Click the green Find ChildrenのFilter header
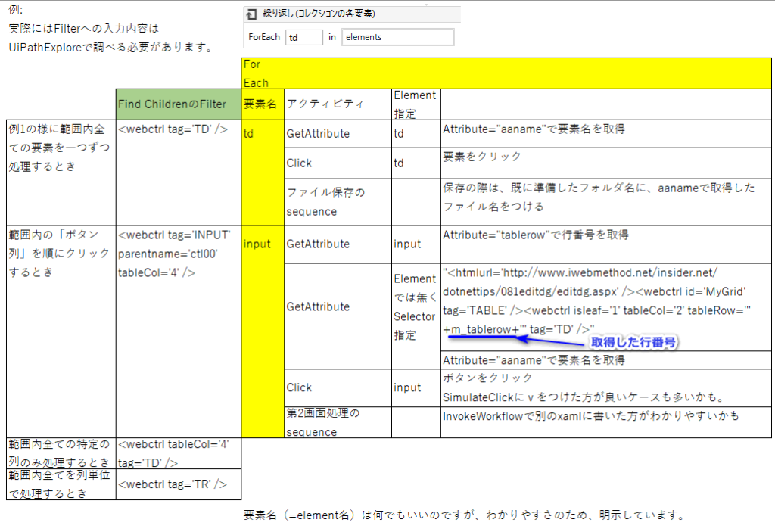Screen dimensions: 775x532 click(178, 104)
